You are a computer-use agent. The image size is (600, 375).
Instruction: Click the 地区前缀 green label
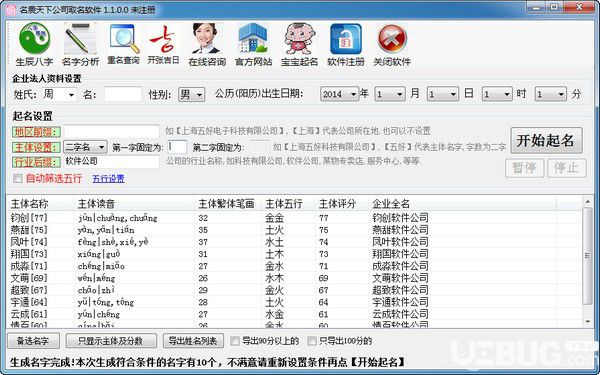36,132
